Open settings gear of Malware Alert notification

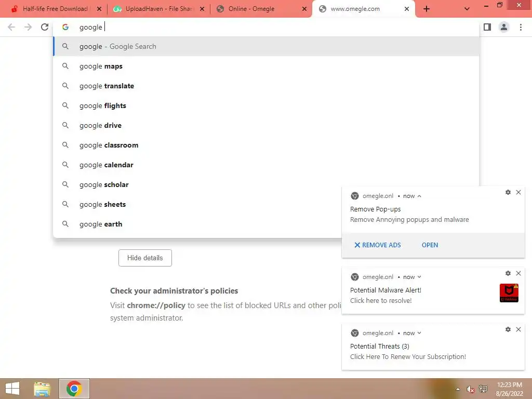pos(508,273)
